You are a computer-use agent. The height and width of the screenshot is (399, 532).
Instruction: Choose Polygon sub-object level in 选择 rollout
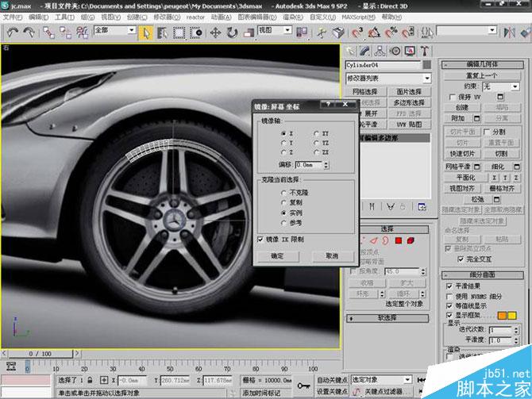point(398,240)
